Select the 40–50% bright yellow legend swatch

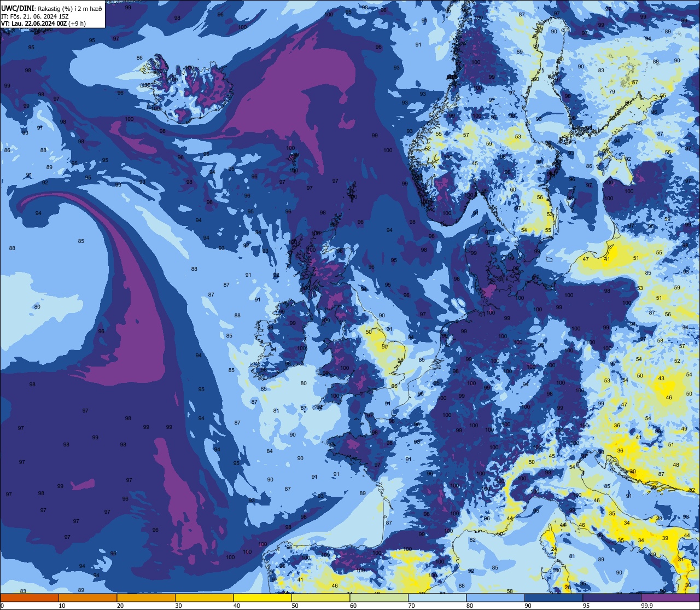point(262,597)
